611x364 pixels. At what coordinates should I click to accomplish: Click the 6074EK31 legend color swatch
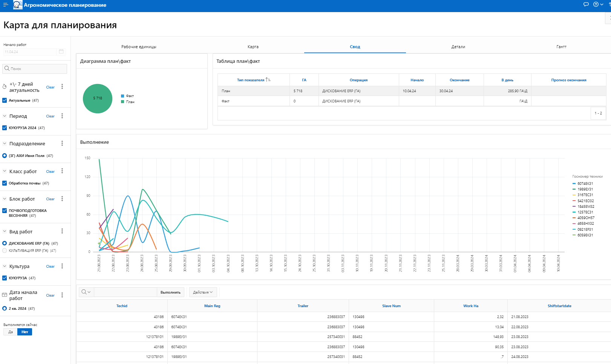[574, 184]
